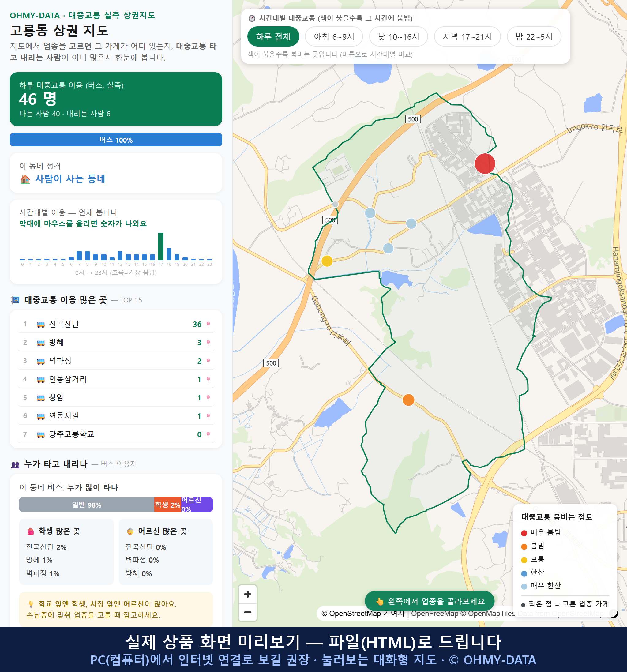Screen dimensions: 627x672
Task: Click 벽파정 0% under 어르신 많은 곳
Action: pos(142,560)
